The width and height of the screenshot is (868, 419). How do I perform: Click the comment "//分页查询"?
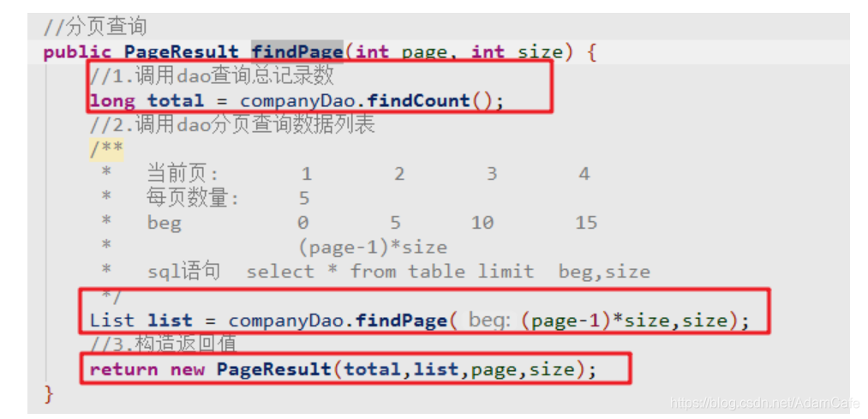[95, 27]
